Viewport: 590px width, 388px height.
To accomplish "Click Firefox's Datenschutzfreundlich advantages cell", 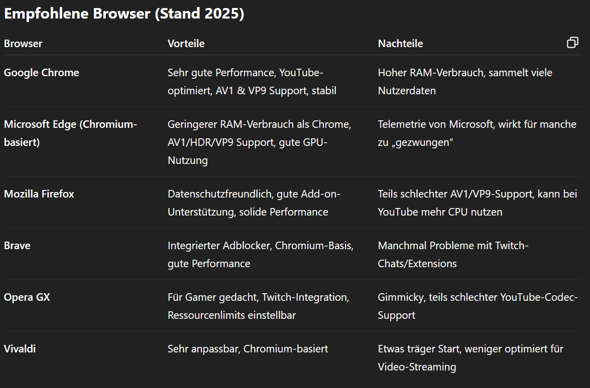I will [x=254, y=203].
